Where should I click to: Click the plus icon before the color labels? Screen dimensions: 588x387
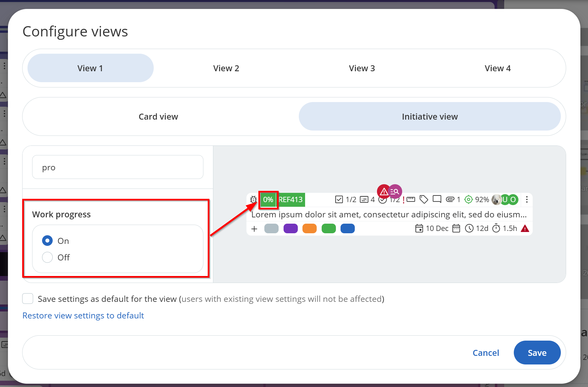coord(254,229)
